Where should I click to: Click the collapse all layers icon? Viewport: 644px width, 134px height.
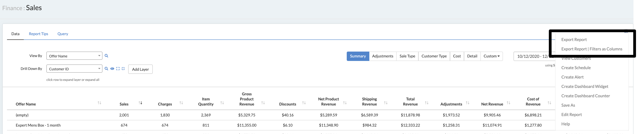coord(123,69)
